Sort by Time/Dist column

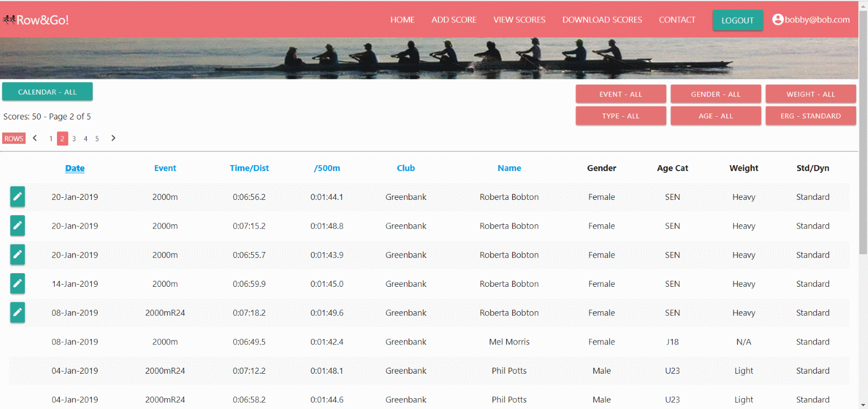[x=249, y=168]
